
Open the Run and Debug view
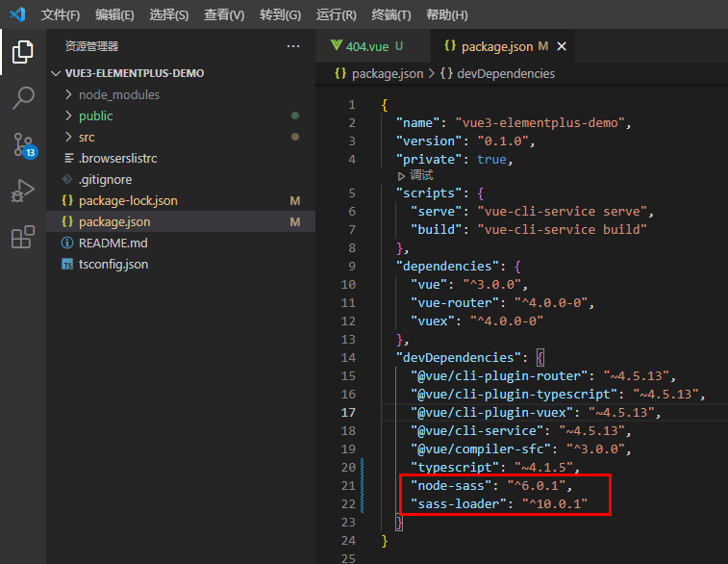coord(23,191)
